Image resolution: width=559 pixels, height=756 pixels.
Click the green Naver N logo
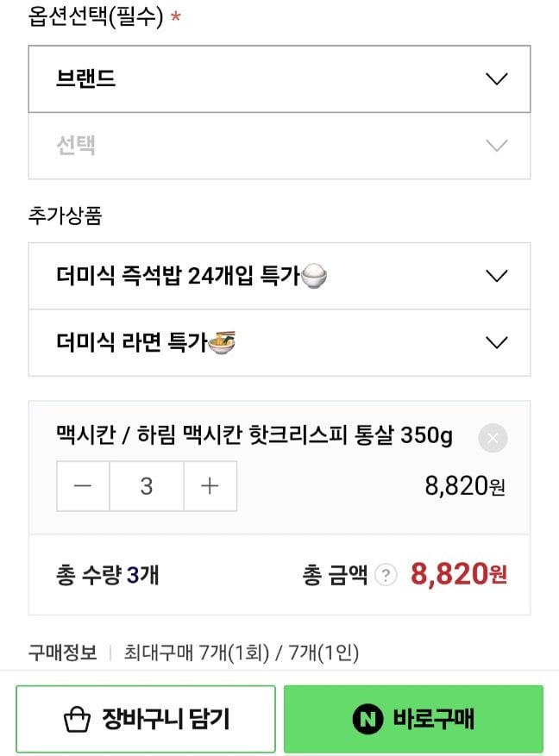coord(367,719)
